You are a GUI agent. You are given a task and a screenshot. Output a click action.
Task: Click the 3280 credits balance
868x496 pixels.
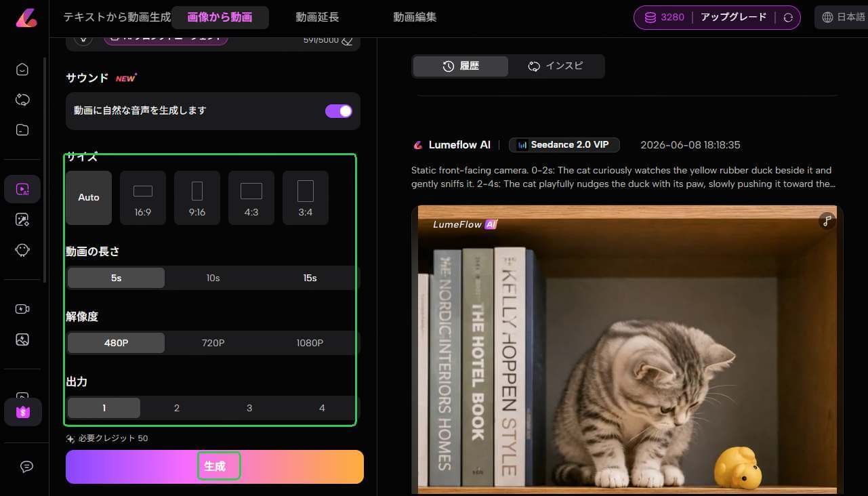pyautogui.click(x=673, y=18)
